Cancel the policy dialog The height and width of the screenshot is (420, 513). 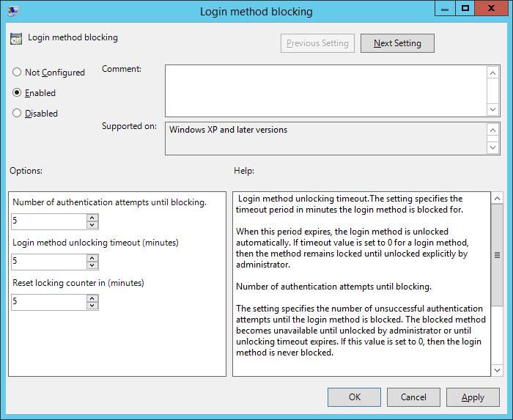413,397
